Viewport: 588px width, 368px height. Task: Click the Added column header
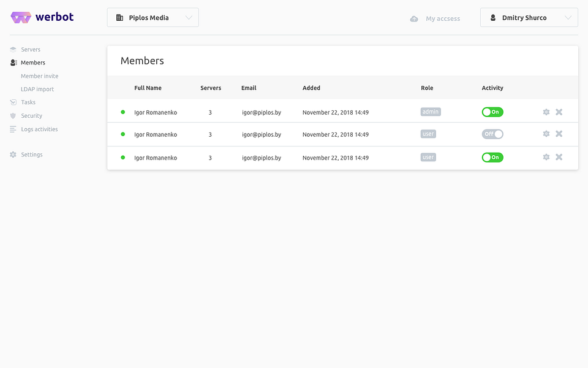(311, 88)
